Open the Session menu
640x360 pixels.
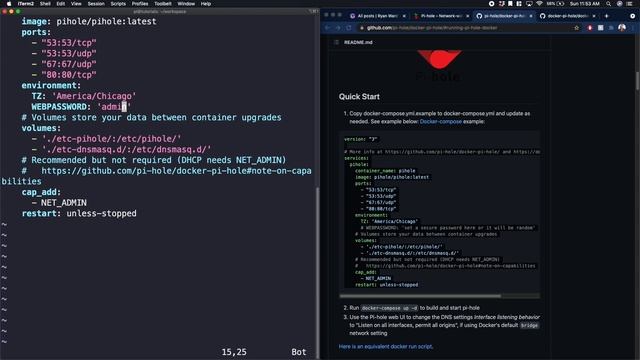coord(96,4)
